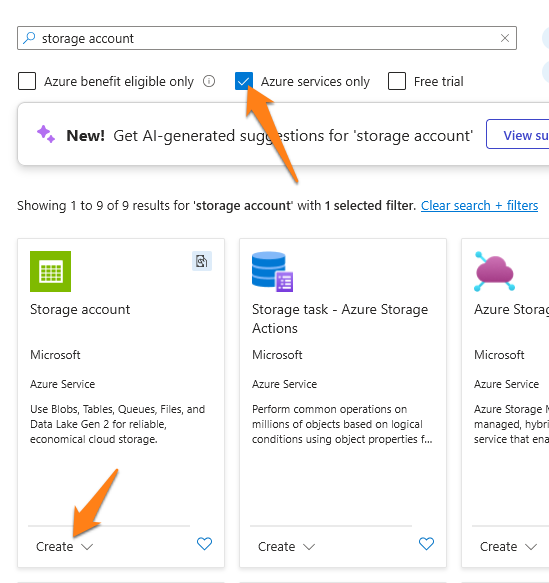Click the View suggestions button
Image resolution: width=549 pixels, height=583 pixels.
point(517,134)
